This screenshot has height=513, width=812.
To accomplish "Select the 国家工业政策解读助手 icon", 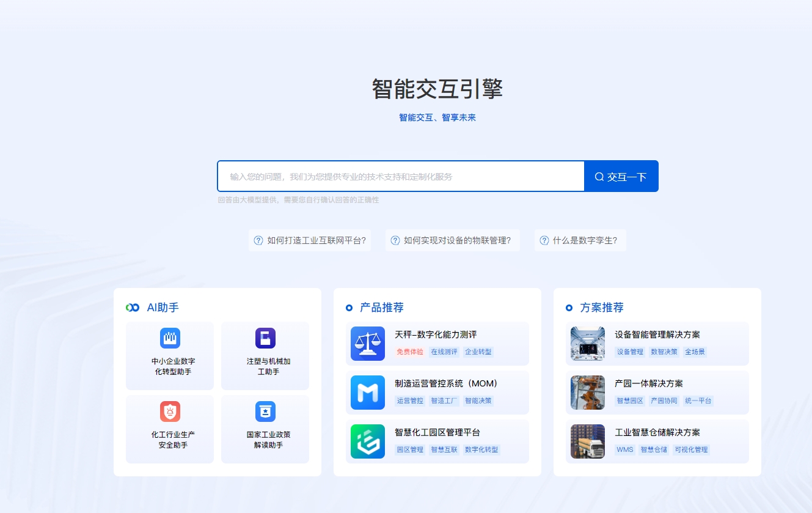I will coord(265,412).
